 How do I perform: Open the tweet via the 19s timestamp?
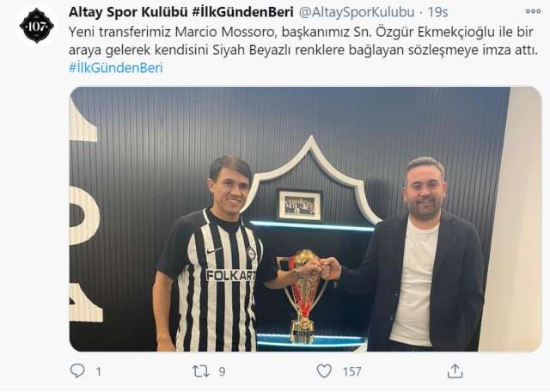437,12
